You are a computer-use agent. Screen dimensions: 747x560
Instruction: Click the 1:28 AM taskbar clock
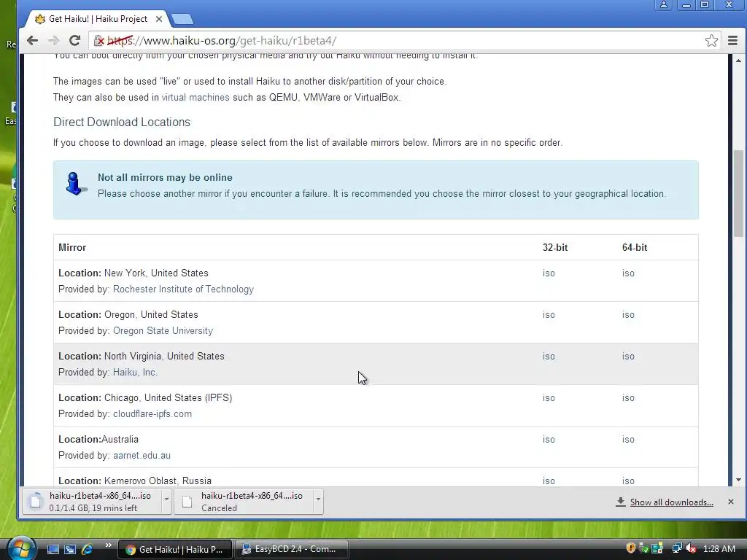tap(719, 548)
